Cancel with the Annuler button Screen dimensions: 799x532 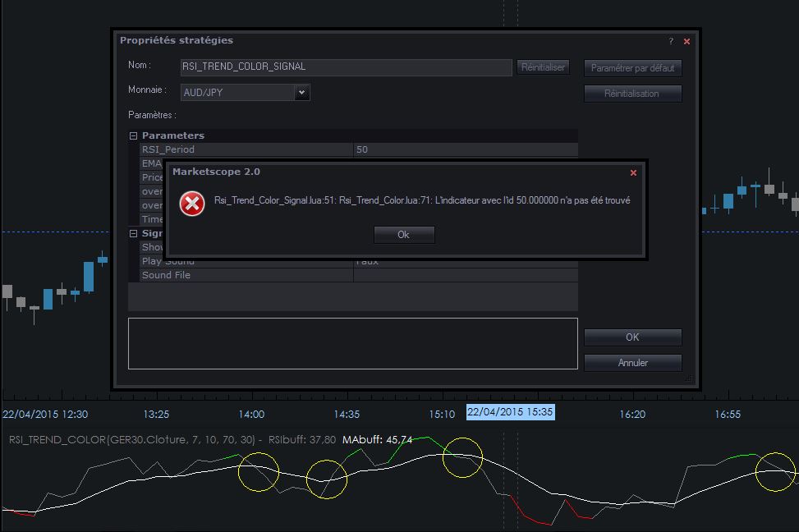tap(632, 362)
